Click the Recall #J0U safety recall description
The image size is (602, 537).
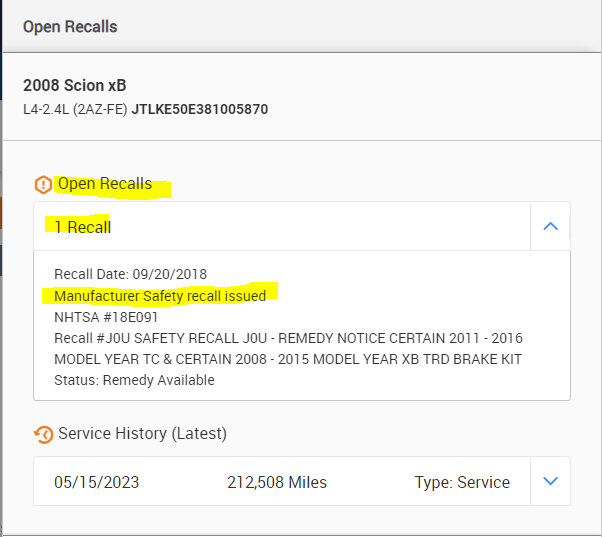(x=288, y=338)
